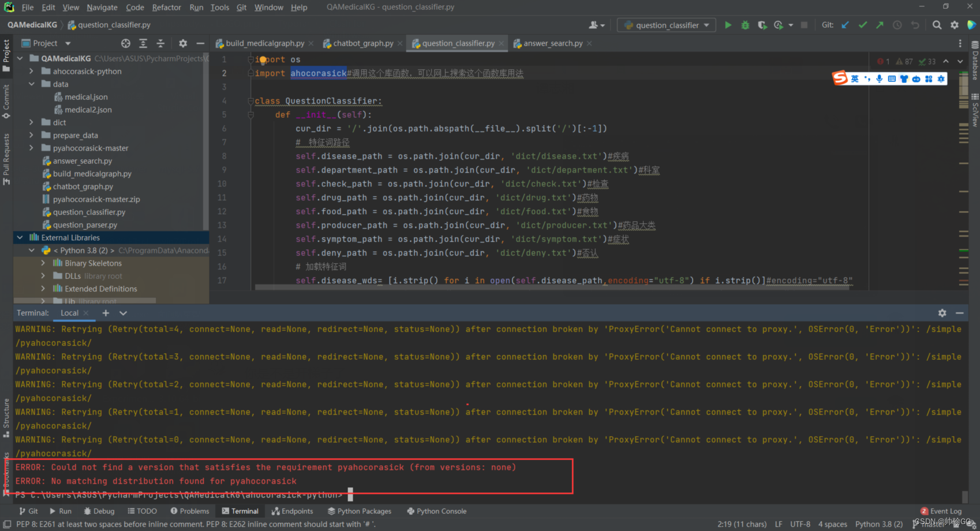The height and width of the screenshot is (531, 980).
Task: Start debugging with the bug icon
Action: (x=745, y=25)
